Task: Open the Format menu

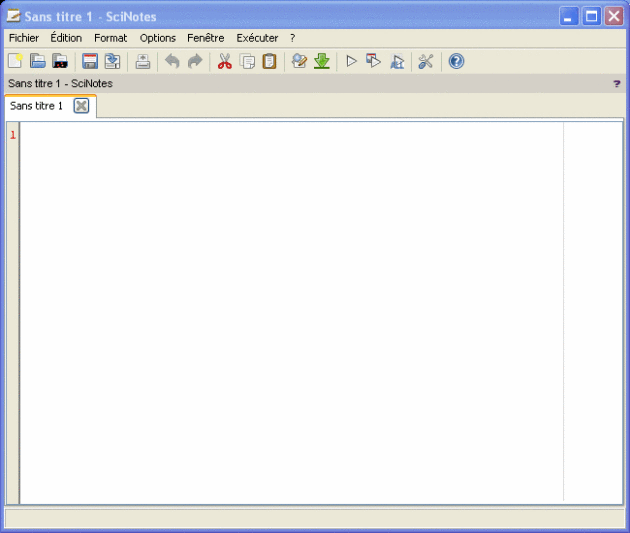Action: [x=110, y=38]
